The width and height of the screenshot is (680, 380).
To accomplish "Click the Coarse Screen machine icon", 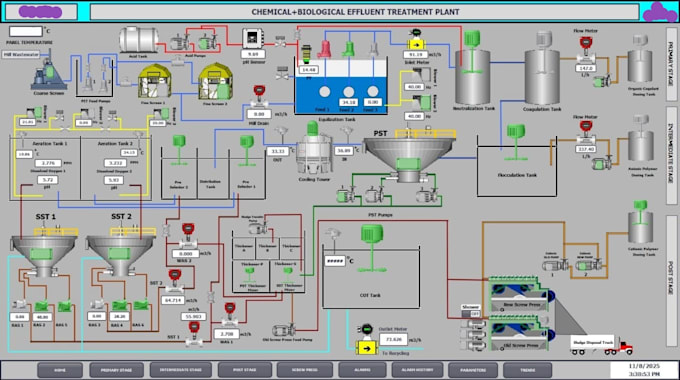I will pos(48,73).
